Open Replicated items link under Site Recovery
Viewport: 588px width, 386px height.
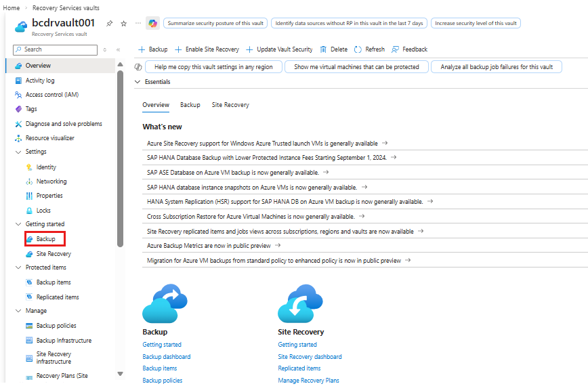pos(299,368)
